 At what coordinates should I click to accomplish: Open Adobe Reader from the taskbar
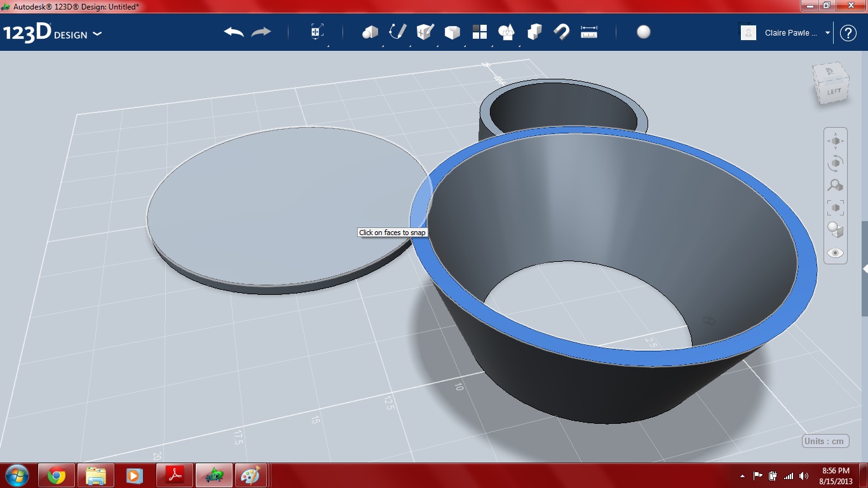(175, 475)
